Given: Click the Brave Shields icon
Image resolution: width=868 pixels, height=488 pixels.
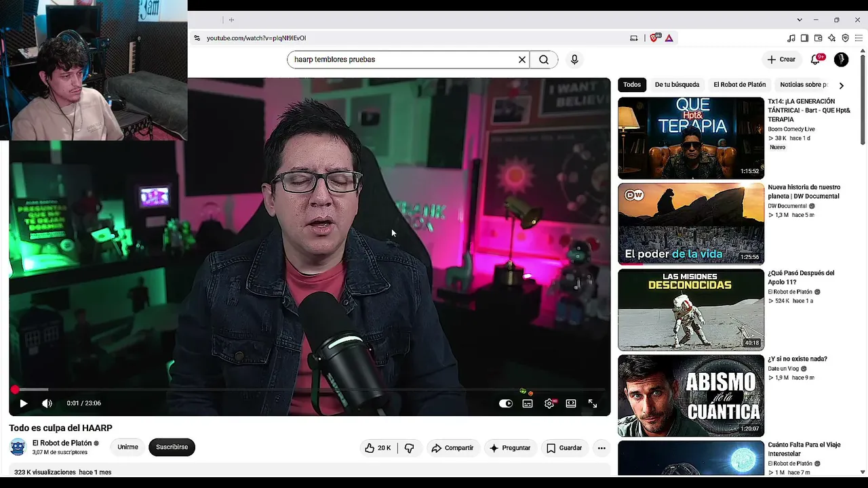Looking at the screenshot, I should pos(654,38).
